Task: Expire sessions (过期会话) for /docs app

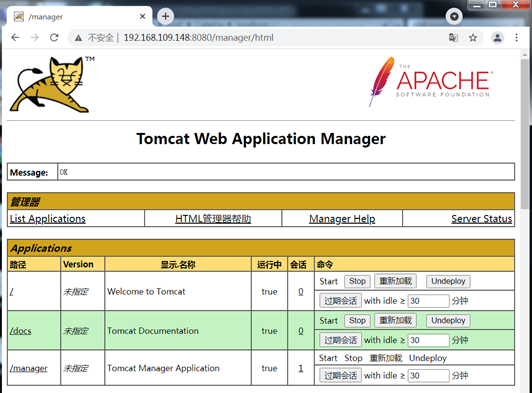Action: pos(340,340)
